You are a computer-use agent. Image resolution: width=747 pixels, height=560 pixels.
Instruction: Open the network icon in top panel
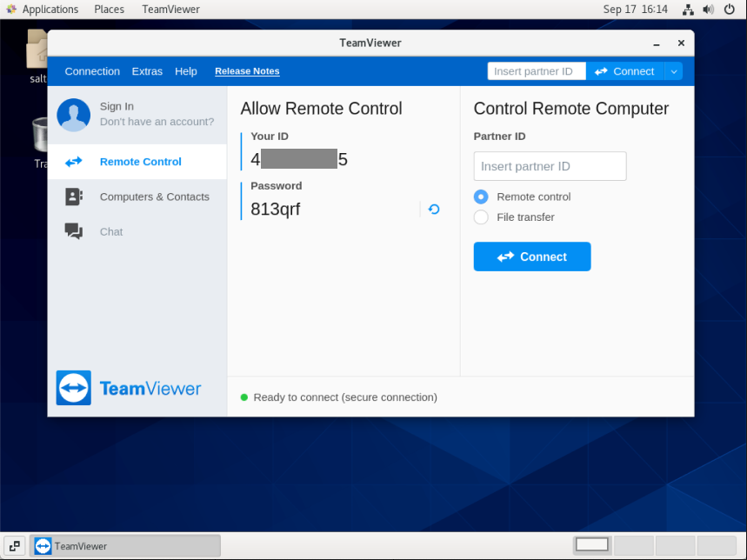(688, 10)
